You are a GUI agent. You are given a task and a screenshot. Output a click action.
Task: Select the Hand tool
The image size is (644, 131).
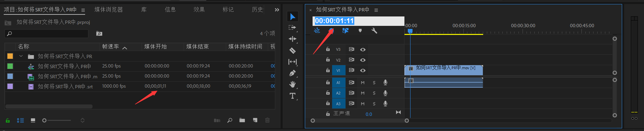click(292, 84)
